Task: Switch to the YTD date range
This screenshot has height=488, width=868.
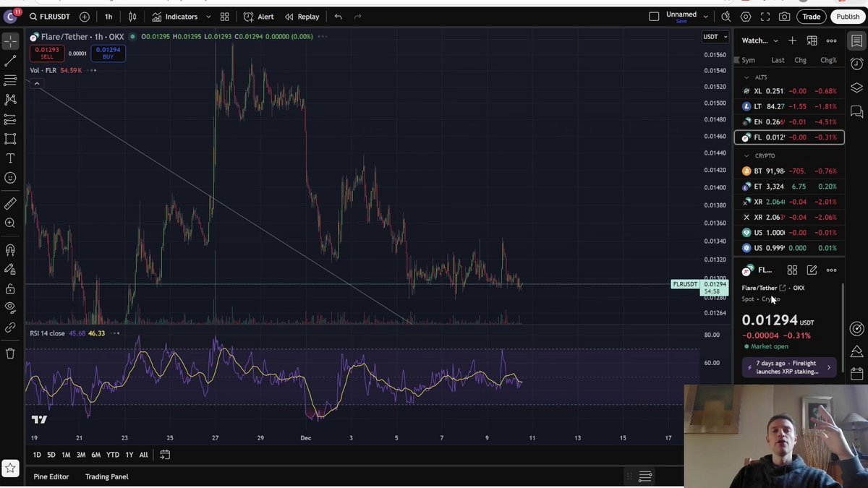Action: [x=113, y=455]
